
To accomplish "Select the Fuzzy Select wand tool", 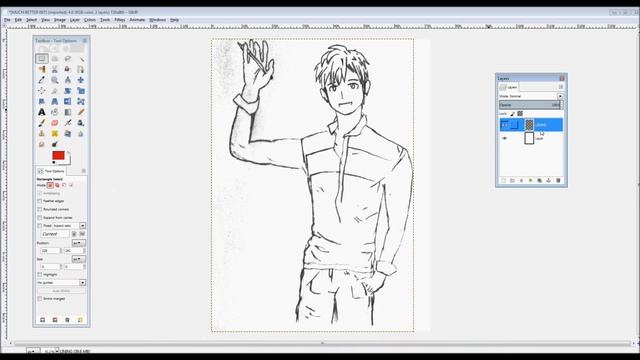I will 81,59.
